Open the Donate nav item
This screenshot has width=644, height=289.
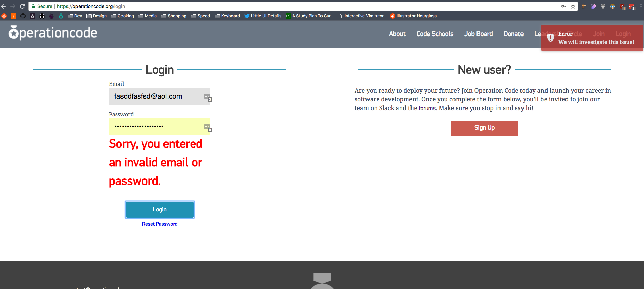[513, 34]
